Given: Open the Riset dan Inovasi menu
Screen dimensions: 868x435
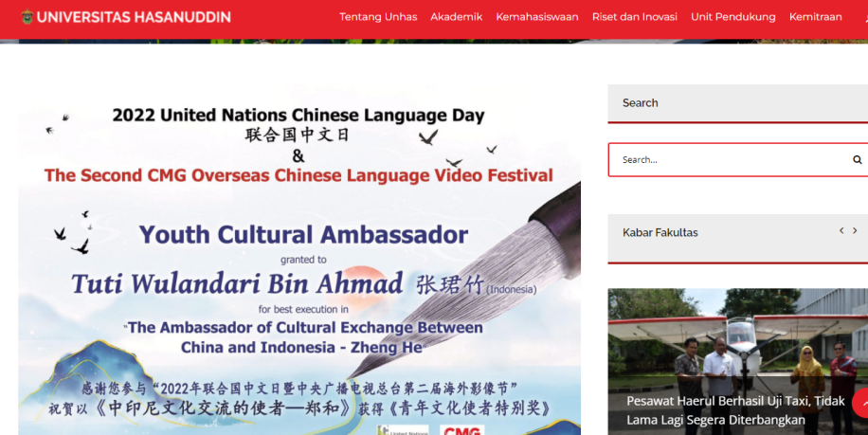Looking at the screenshot, I should [x=634, y=17].
